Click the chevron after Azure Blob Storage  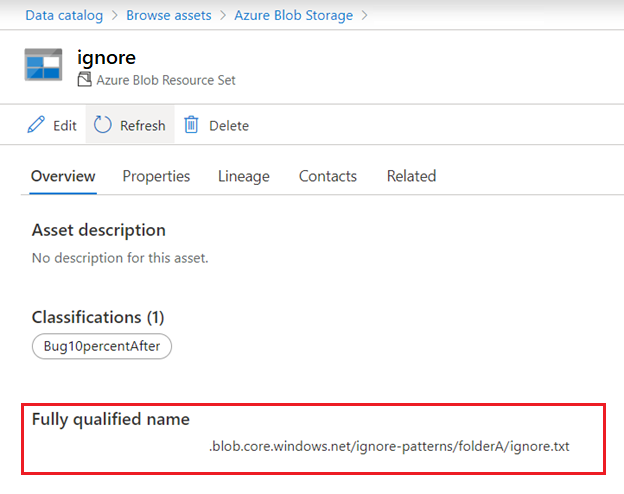coord(366,16)
